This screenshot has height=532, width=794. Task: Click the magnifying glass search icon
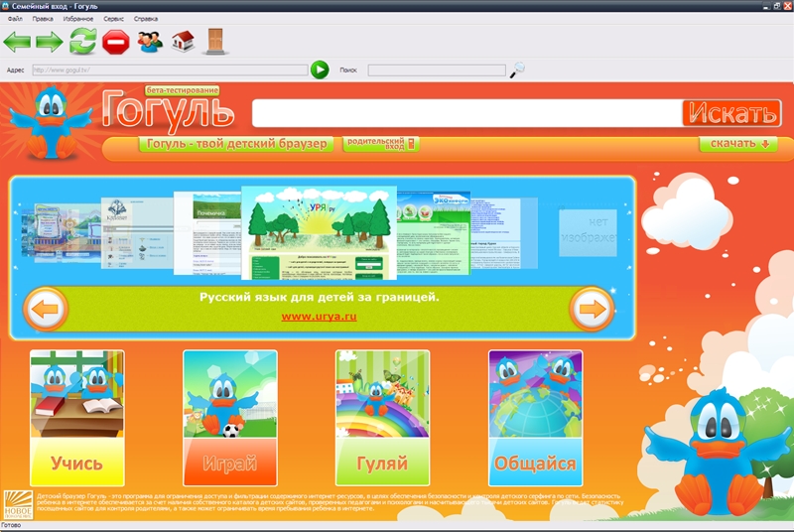[x=517, y=69]
